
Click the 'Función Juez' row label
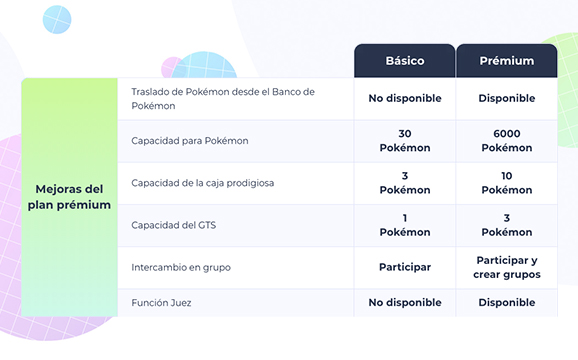[161, 303]
